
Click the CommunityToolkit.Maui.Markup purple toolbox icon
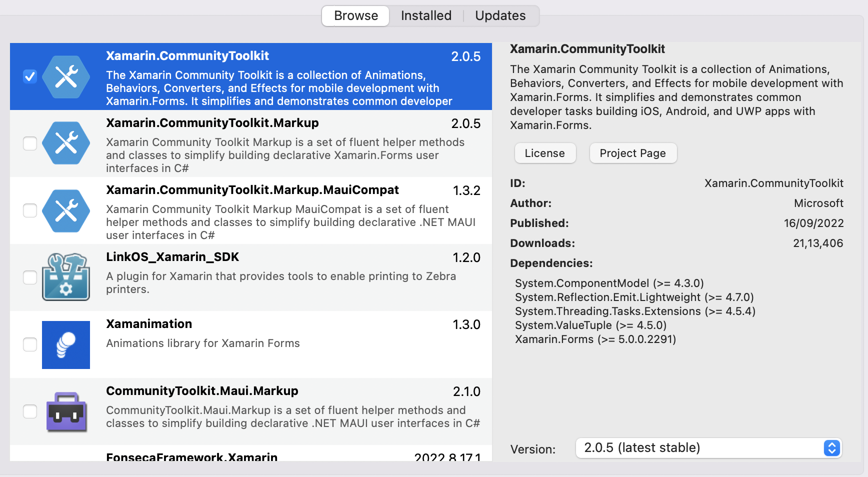point(66,411)
